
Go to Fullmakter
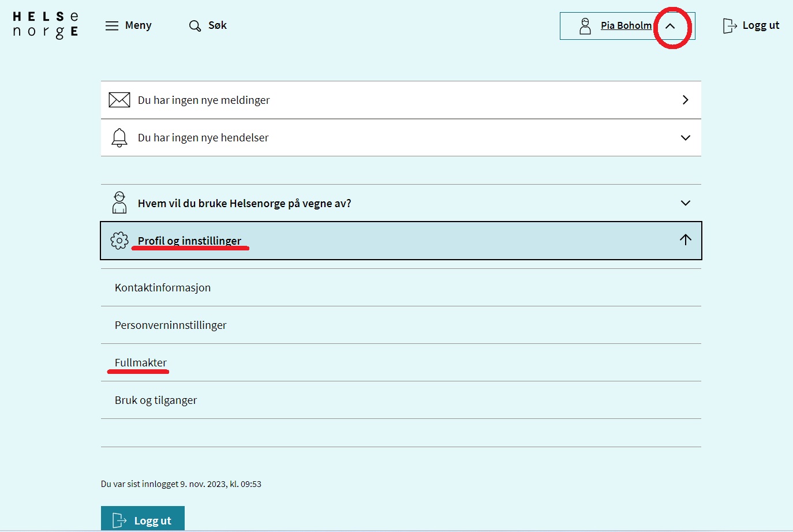point(141,362)
